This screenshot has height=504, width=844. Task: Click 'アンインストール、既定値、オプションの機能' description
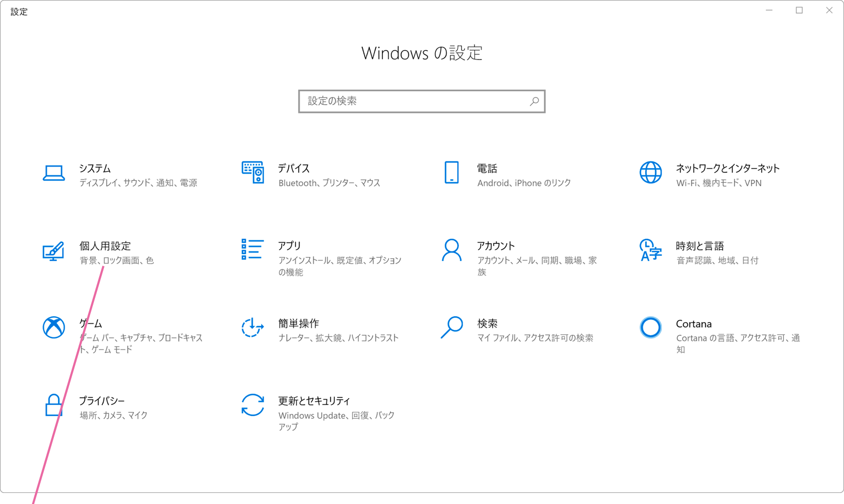click(340, 266)
